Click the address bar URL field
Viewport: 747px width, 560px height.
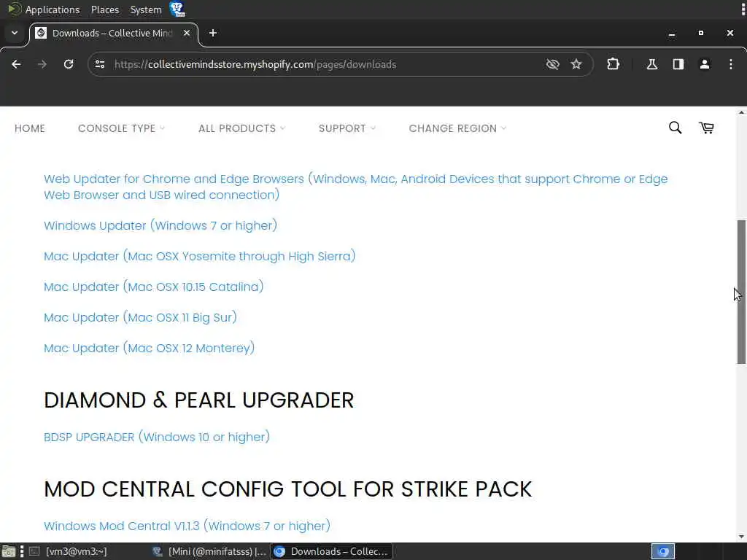(255, 64)
